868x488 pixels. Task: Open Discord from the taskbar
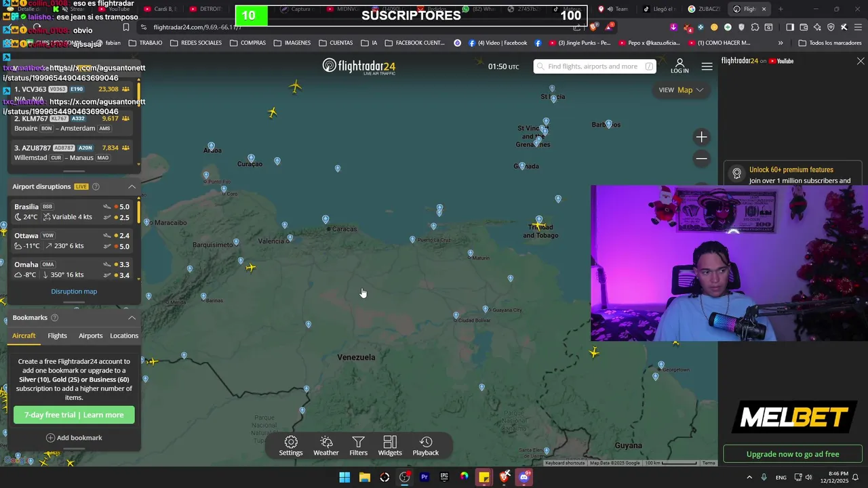coord(524,477)
